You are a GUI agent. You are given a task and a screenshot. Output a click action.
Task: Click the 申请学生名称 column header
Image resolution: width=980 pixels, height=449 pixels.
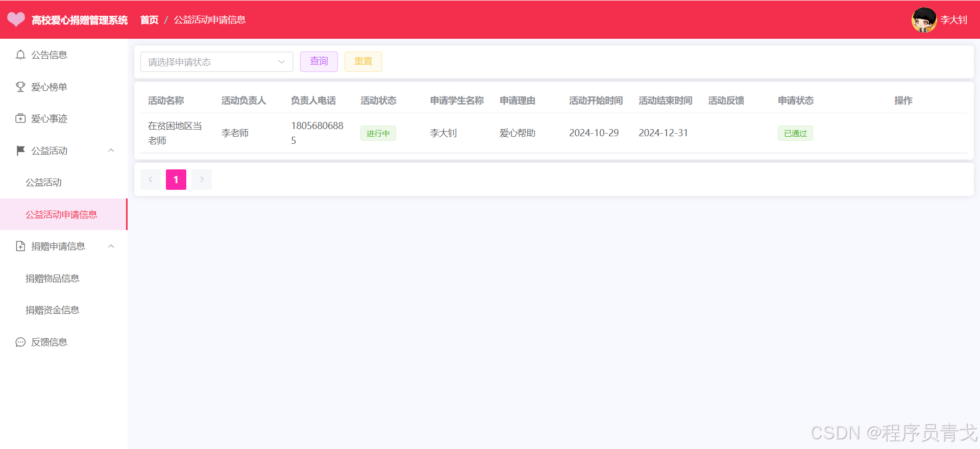pyautogui.click(x=457, y=101)
